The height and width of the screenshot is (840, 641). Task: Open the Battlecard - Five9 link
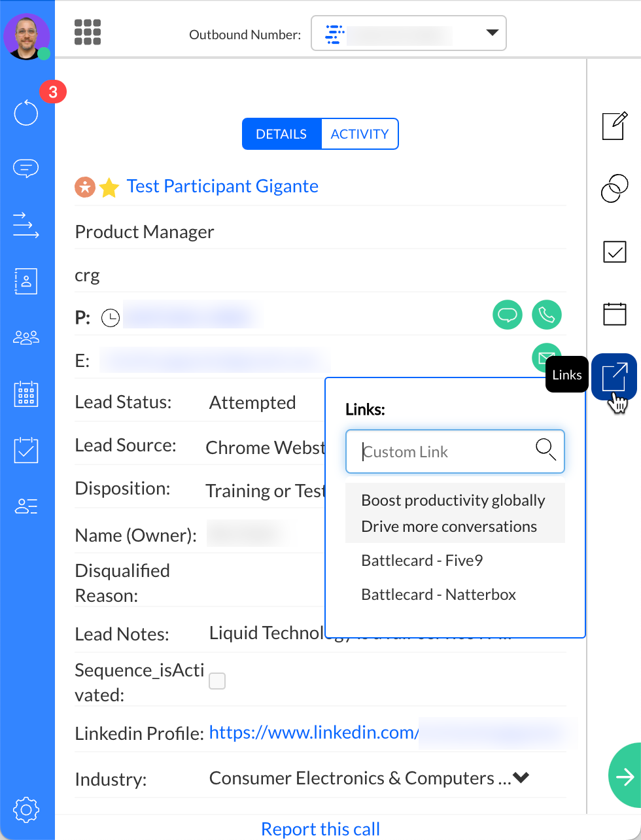pos(422,561)
